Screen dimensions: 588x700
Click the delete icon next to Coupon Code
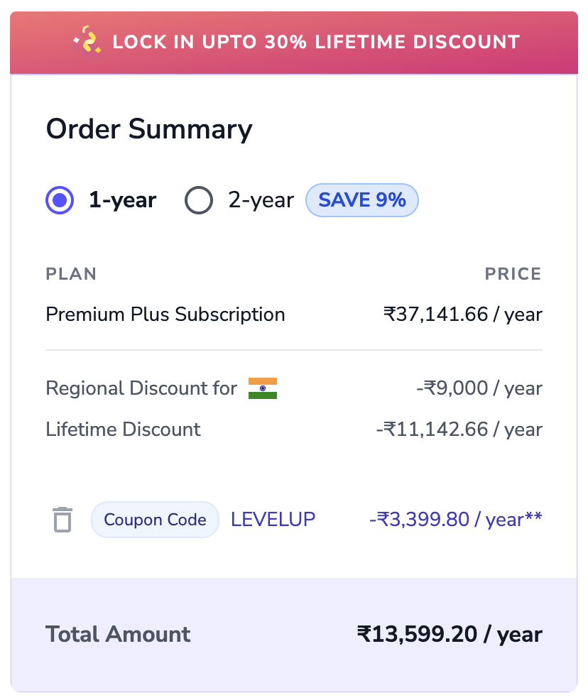(x=62, y=519)
